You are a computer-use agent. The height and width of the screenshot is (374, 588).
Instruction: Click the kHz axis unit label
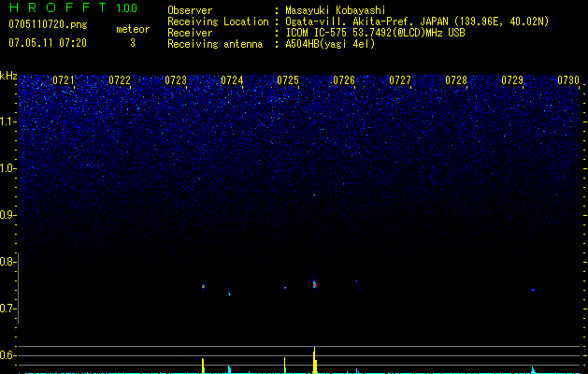[8, 76]
